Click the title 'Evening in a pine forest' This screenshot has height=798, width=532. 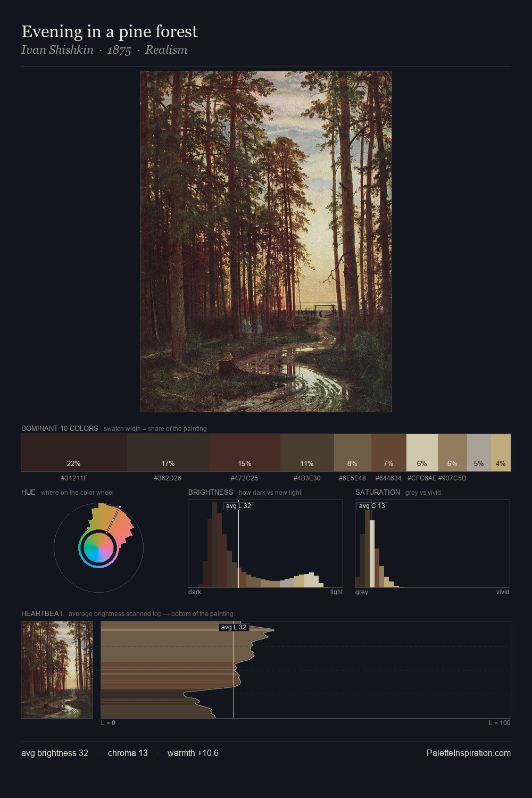click(x=110, y=31)
